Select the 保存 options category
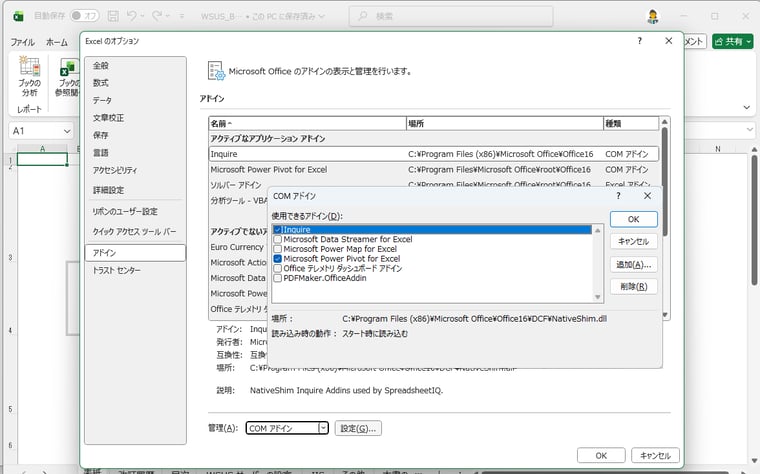 pyautogui.click(x=135, y=135)
